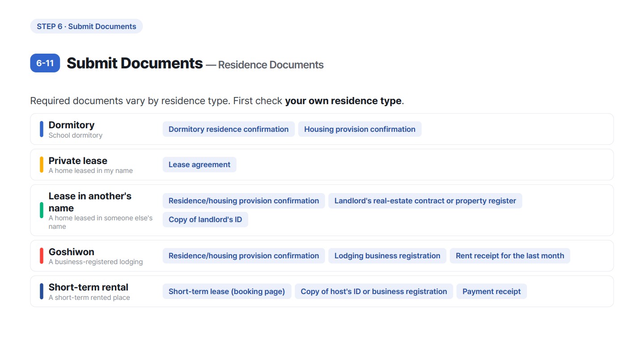
Task: Click the 'School dormitory' description
Action: (76, 135)
